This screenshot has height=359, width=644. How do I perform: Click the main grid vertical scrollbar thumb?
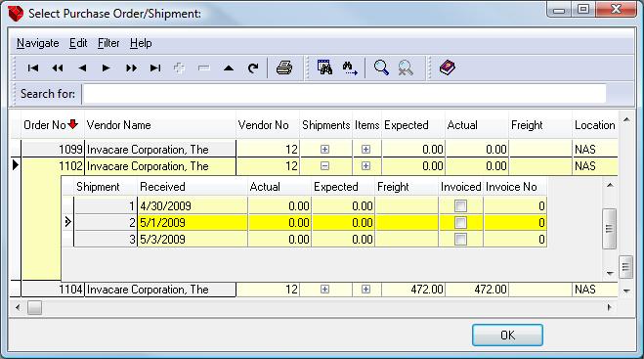pyautogui.click(x=625, y=267)
